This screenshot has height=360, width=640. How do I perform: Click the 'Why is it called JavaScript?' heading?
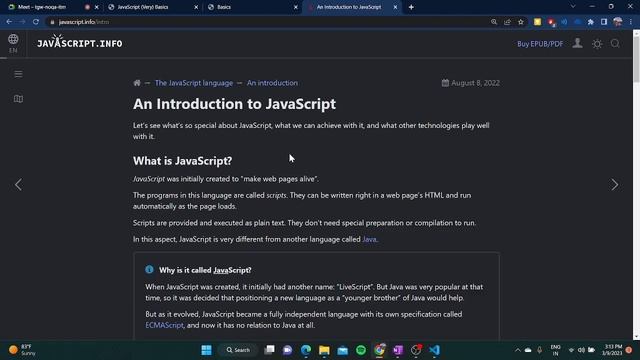205,270
